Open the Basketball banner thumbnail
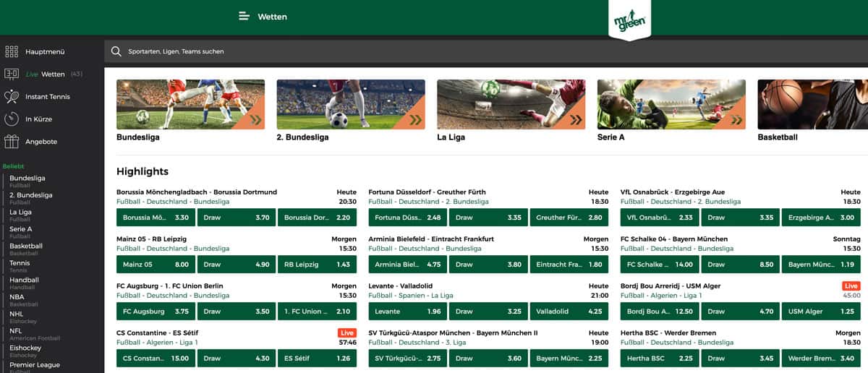The image size is (868, 373). (812, 104)
